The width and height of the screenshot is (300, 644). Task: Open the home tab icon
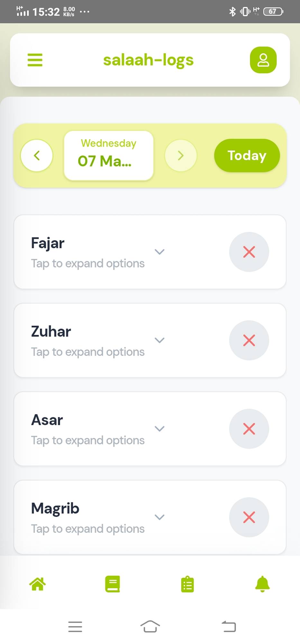[38, 584]
